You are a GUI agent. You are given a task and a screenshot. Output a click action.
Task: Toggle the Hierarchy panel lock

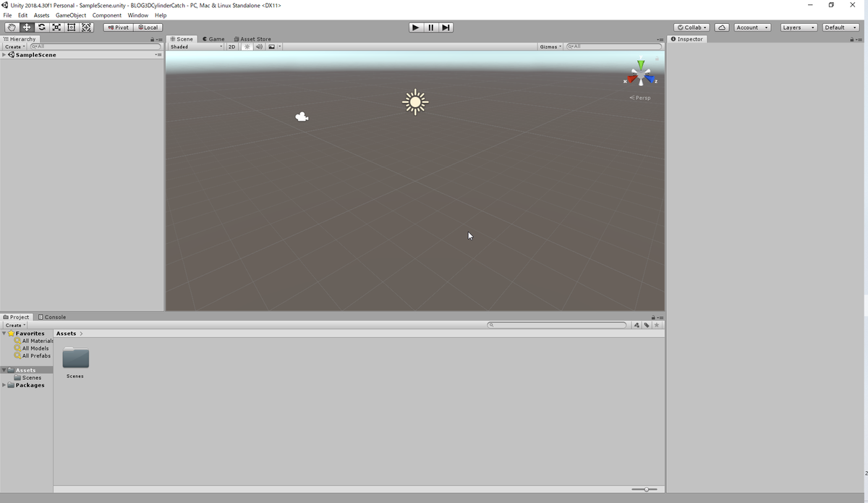(x=152, y=39)
